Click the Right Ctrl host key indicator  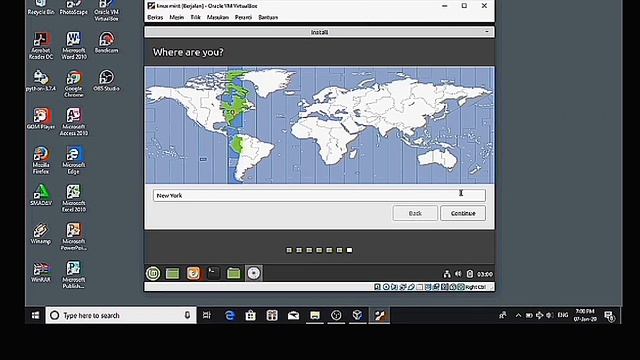tap(476, 287)
